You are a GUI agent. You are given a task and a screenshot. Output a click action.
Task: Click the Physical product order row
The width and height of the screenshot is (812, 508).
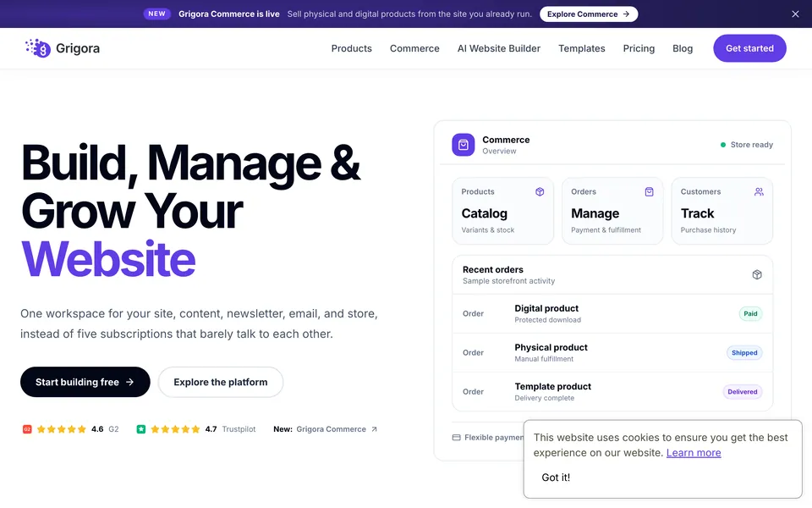612,352
